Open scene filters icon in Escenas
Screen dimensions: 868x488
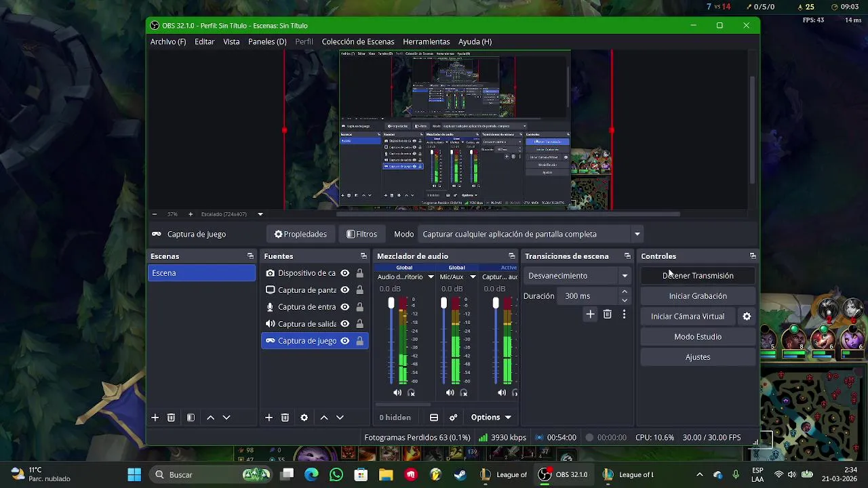tap(191, 418)
